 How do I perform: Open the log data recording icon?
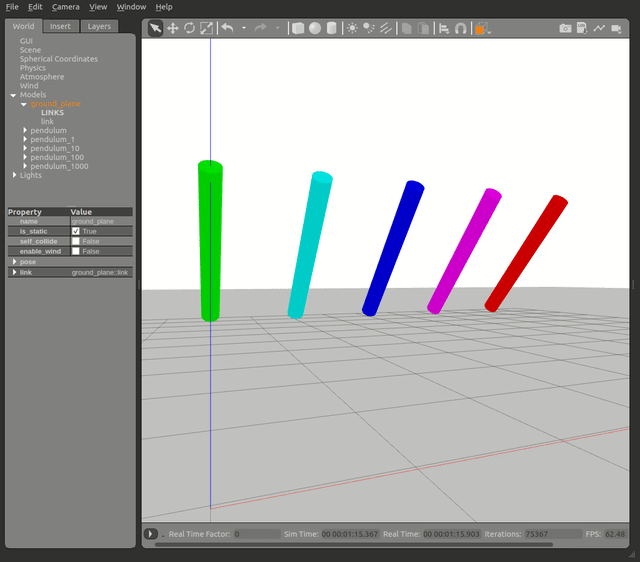[582, 28]
